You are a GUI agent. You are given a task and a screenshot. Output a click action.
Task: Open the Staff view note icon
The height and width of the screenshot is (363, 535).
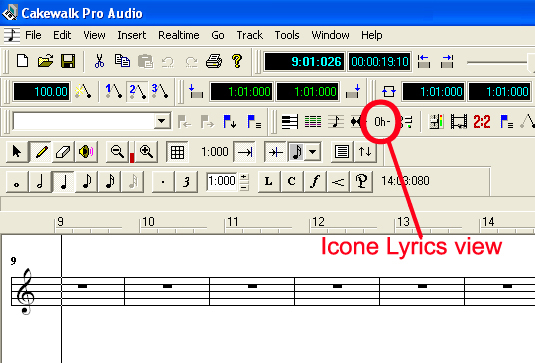coord(336,122)
